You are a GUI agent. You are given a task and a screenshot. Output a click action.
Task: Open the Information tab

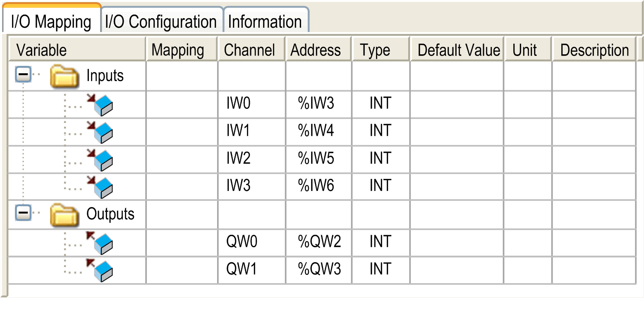point(265,22)
